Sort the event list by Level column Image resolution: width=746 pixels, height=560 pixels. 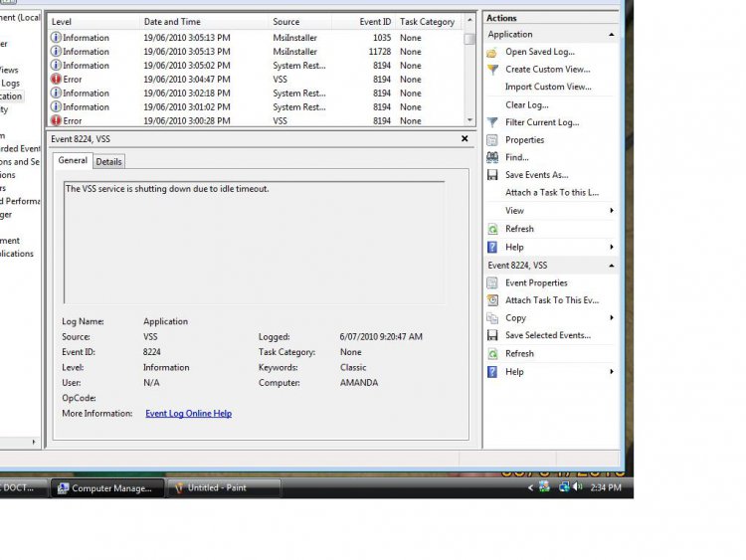click(93, 22)
